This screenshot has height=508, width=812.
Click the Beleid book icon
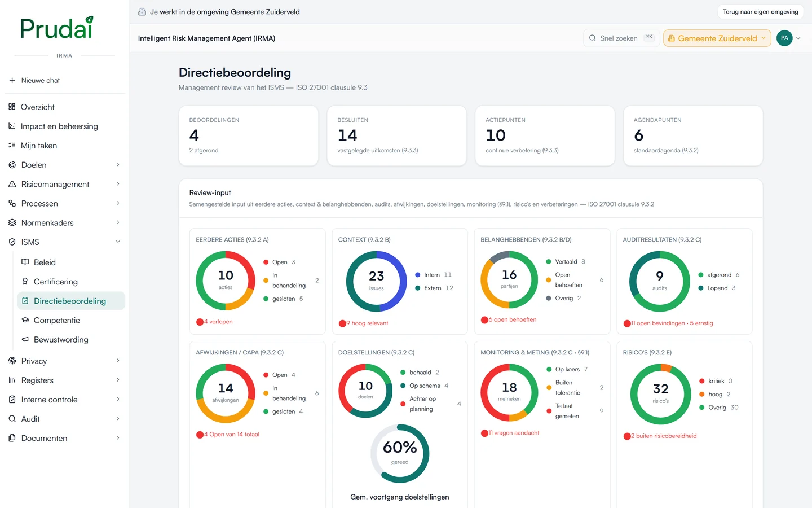[25, 262]
